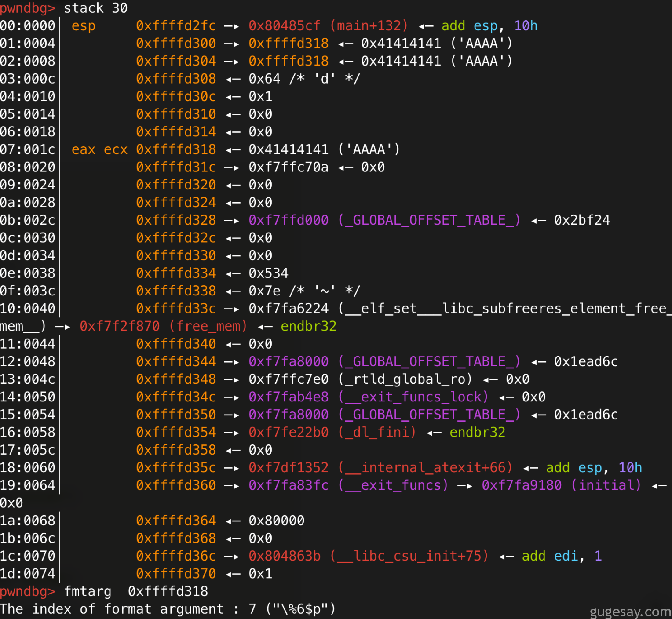
Task: Select 0xf7f2f870 (free_mem)
Action: click(164, 326)
